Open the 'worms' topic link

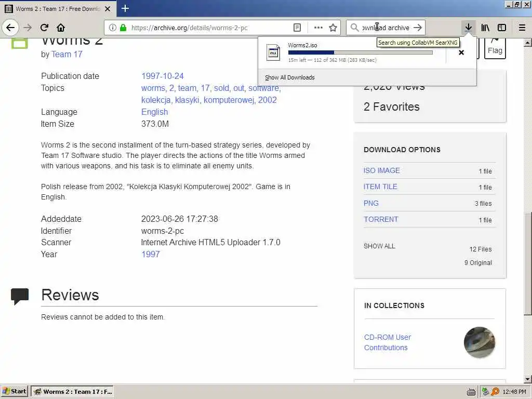click(x=154, y=88)
